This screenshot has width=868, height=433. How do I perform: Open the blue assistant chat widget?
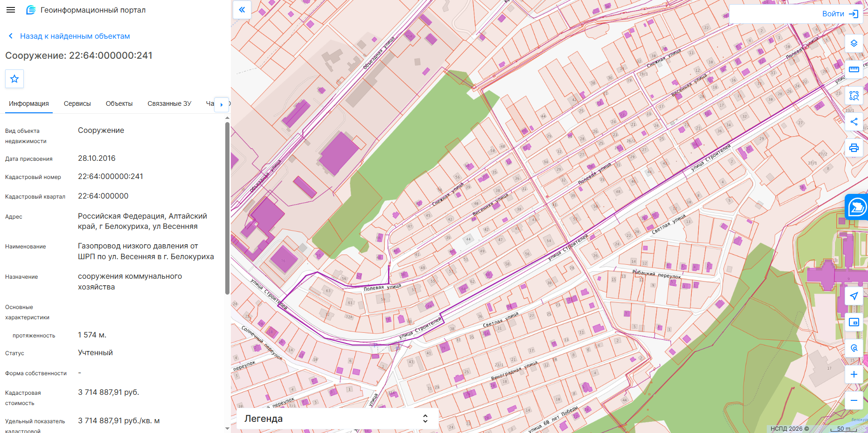pos(857,207)
